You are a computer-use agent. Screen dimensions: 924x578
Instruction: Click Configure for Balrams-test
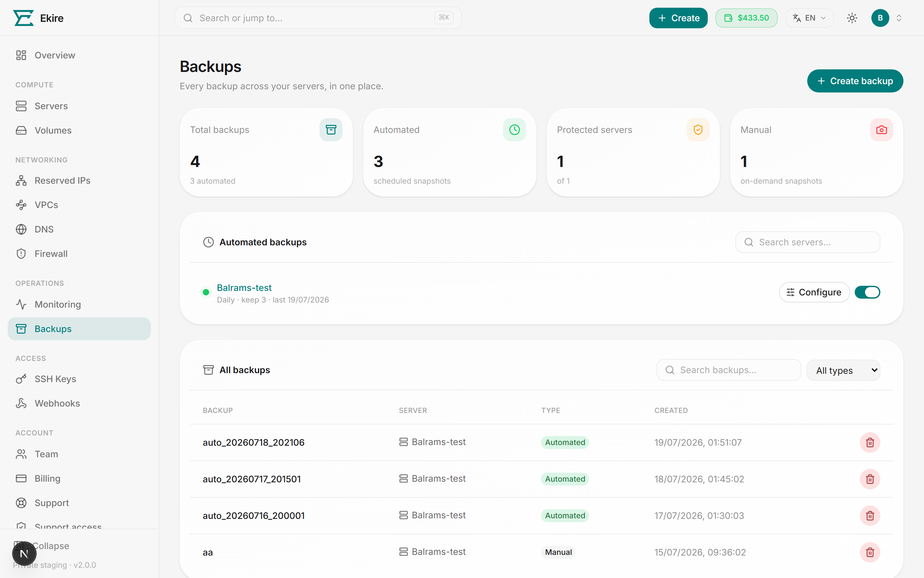tap(814, 293)
